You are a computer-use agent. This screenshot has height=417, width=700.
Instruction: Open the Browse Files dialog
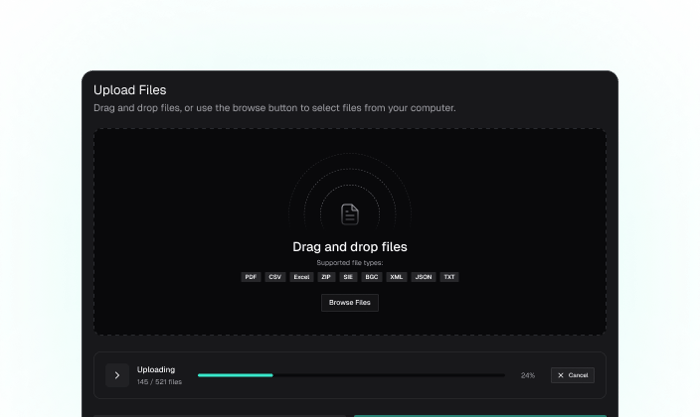pos(350,303)
